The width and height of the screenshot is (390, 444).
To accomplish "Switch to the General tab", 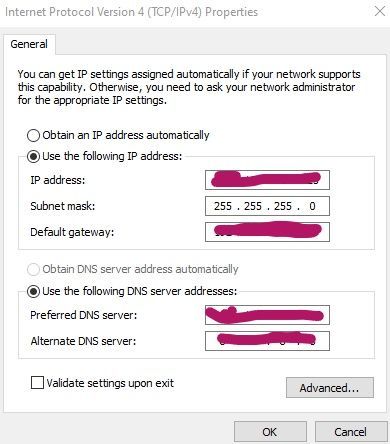I will [x=29, y=44].
